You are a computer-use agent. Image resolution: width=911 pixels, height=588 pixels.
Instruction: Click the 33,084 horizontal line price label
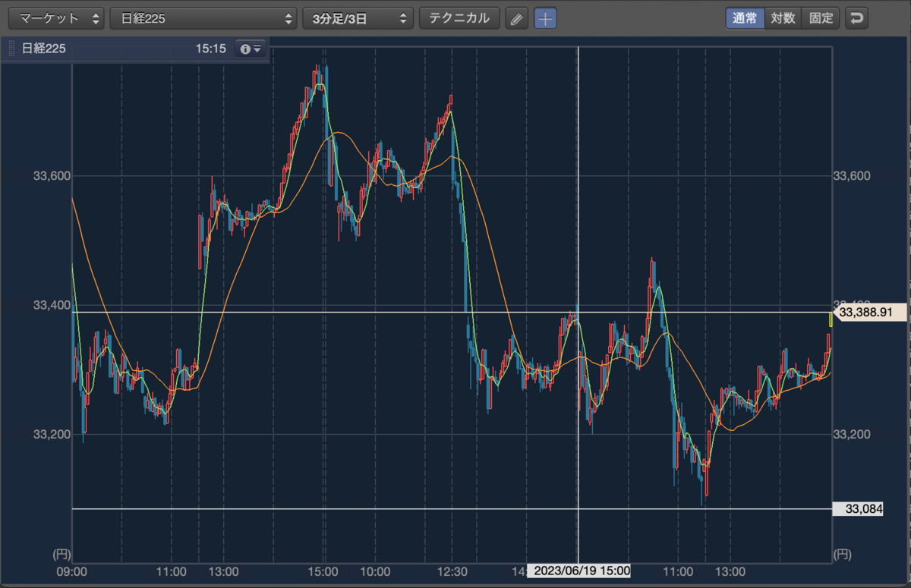click(x=858, y=509)
